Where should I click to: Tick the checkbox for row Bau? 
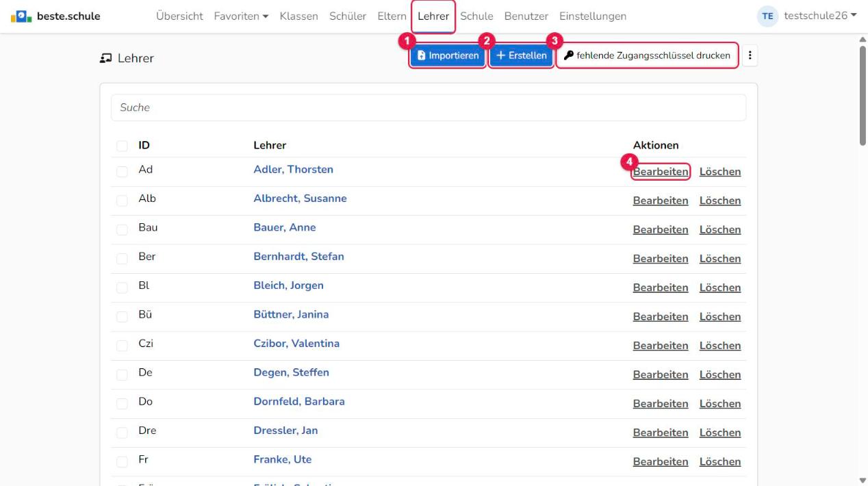[x=122, y=230]
